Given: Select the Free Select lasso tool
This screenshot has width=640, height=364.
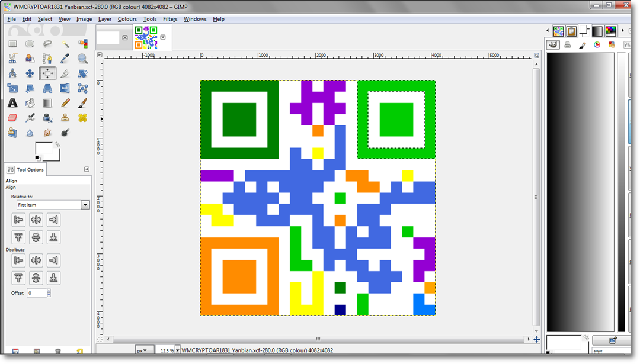Looking at the screenshot, I should (47, 44).
